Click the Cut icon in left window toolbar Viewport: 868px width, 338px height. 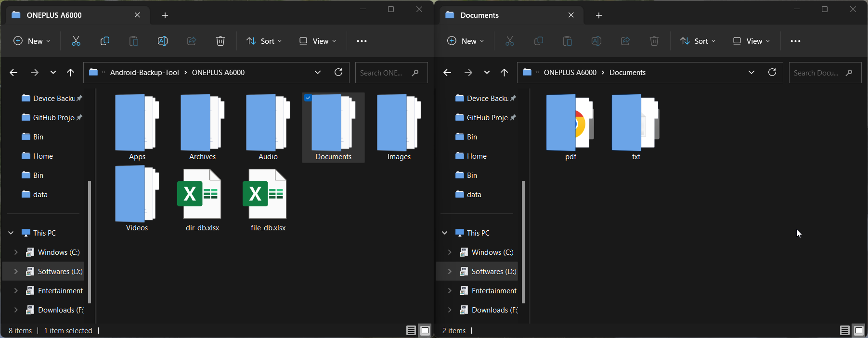(76, 41)
